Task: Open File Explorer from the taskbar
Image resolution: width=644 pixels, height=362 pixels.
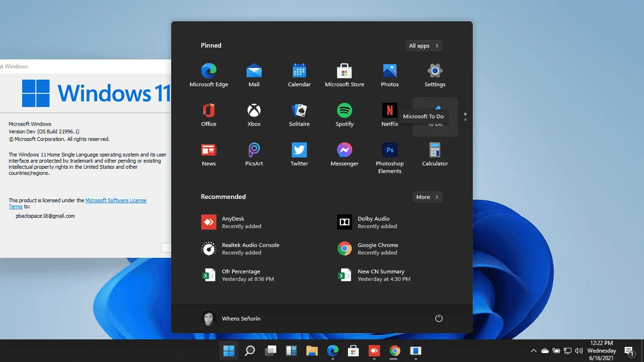Action: [x=312, y=351]
